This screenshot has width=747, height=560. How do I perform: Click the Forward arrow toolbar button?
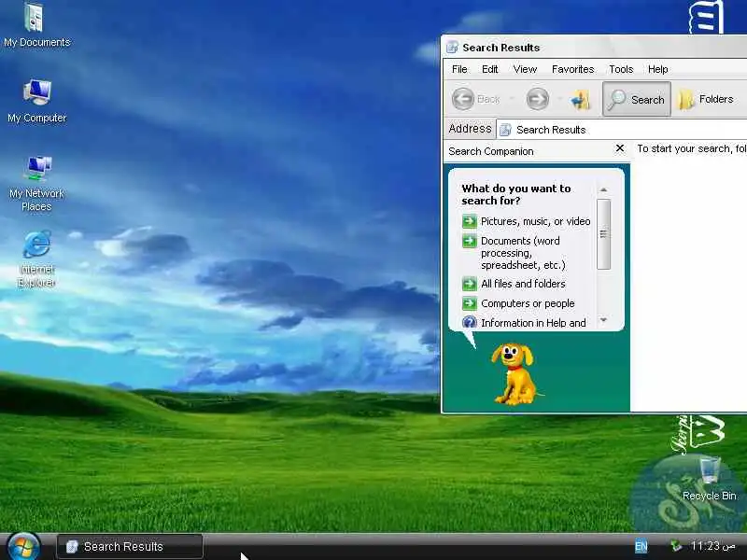click(x=538, y=99)
